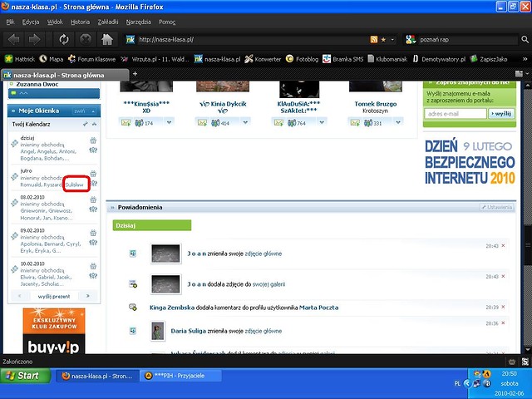Go to next calendar page arrow
The width and height of the screenshot is (532, 399).
[x=88, y=296]
